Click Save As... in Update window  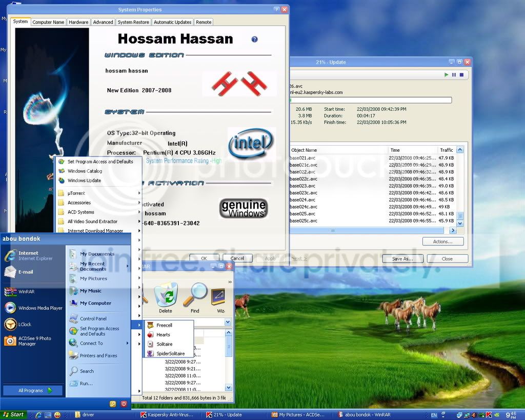[x=402, y=259]
